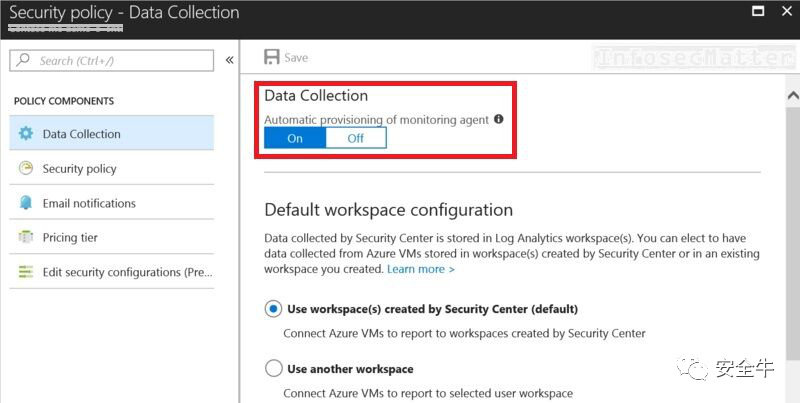Turn automatic provisioning On
Image resolution: width=800 pixels, height=403 pixels.
295,138
